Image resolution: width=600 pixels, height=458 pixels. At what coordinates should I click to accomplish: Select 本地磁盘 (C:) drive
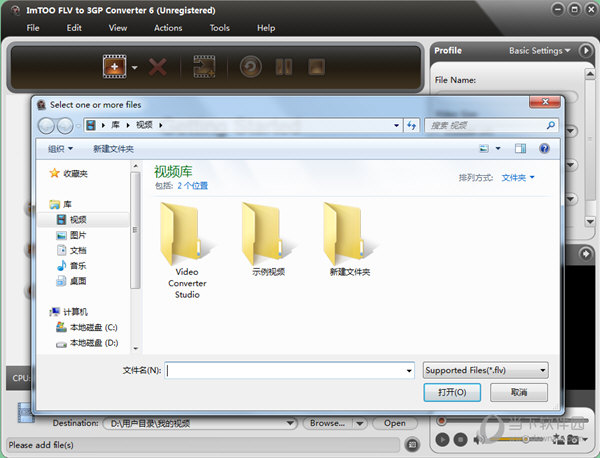(87, 328)
